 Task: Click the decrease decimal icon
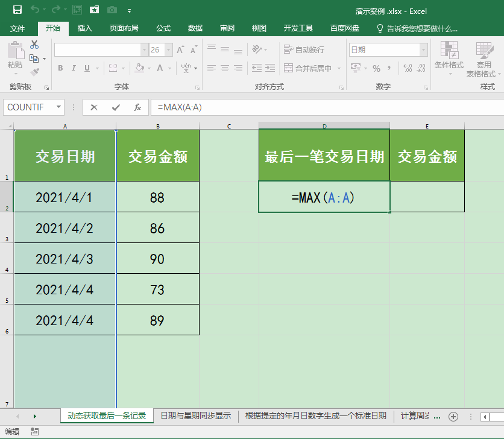(x=421, y=68)
